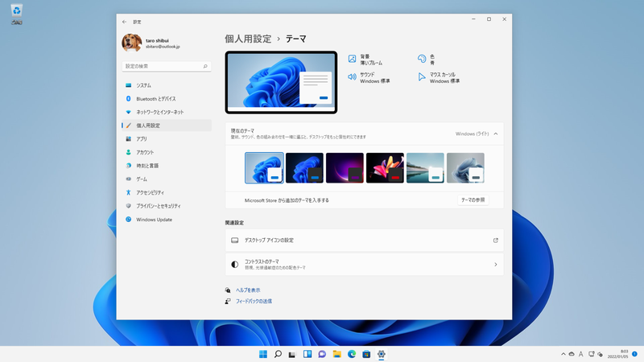Open プライバシーとセキュリティ settings

[x=167, y=206]
